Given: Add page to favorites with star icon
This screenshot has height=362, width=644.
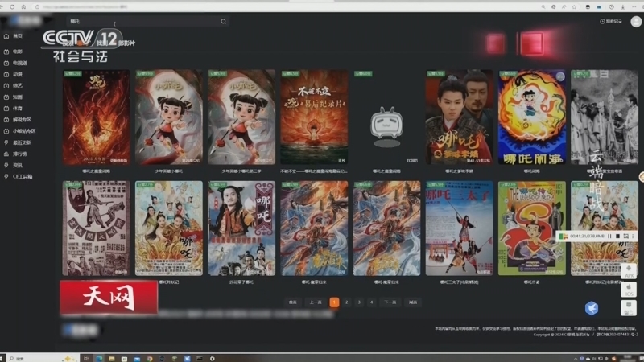Looking at the screenshot, I should point(574,7).
